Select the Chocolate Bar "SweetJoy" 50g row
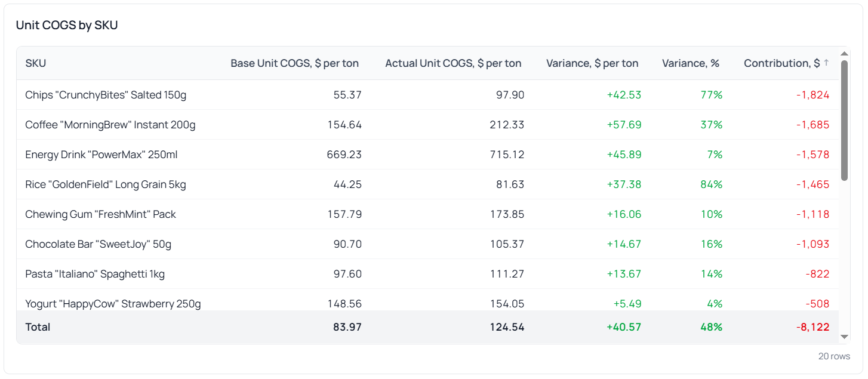 98,244
